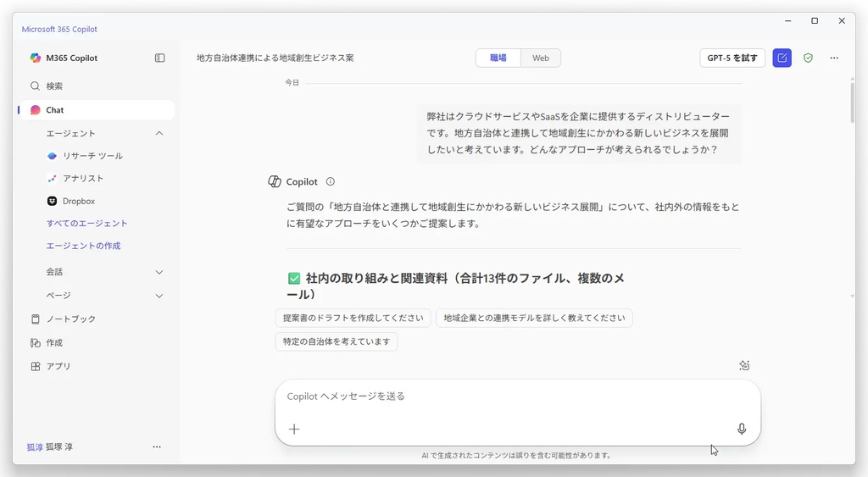Click the info icon next to Copilot
The image size is (868, 477).
coord(331,181)
